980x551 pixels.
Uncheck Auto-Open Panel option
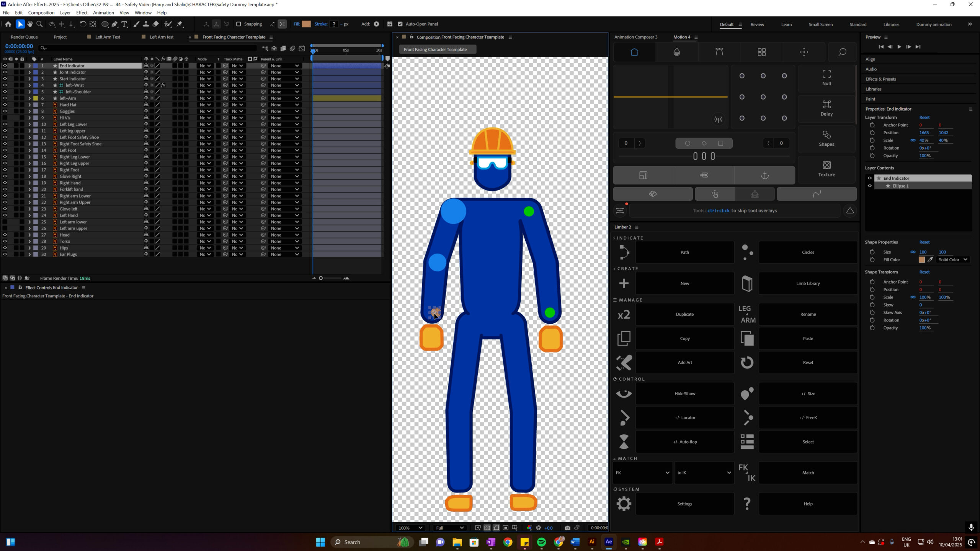click(400, 24)
